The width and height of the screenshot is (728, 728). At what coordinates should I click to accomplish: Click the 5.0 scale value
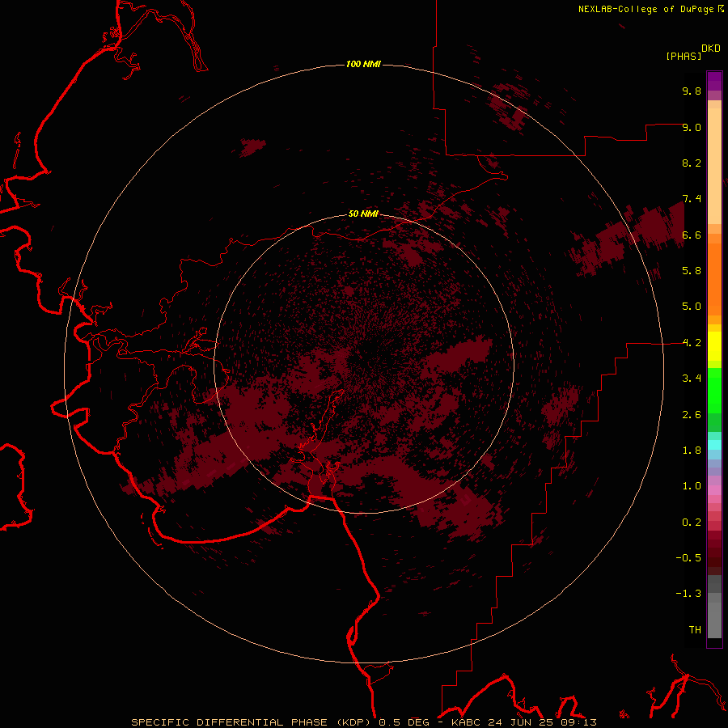pos(692,307)
